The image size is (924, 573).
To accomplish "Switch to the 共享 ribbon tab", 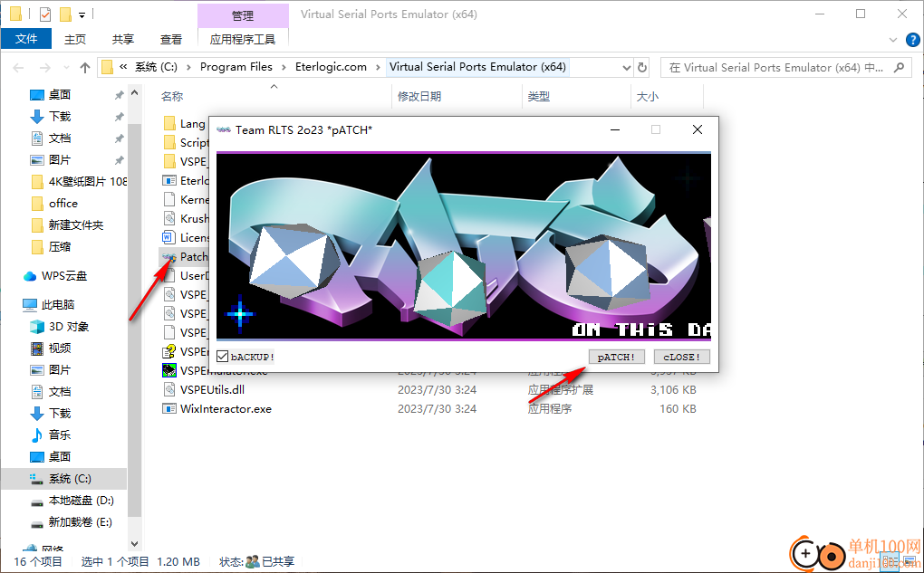I will click(x=122, y=40).
